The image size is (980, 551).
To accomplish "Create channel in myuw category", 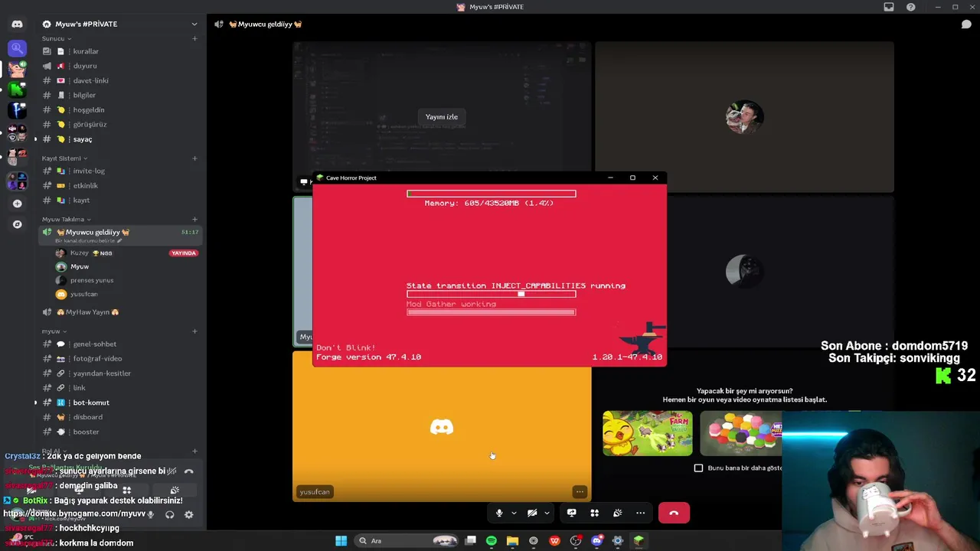I will click(194, 331).
